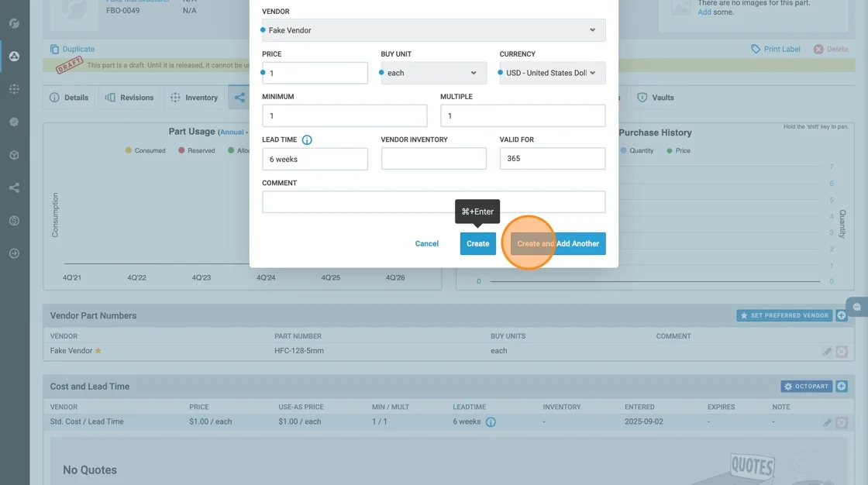Click the chat bubble icon on right edge
This screenshot has width=868, height=485.
tap(857, 307)
